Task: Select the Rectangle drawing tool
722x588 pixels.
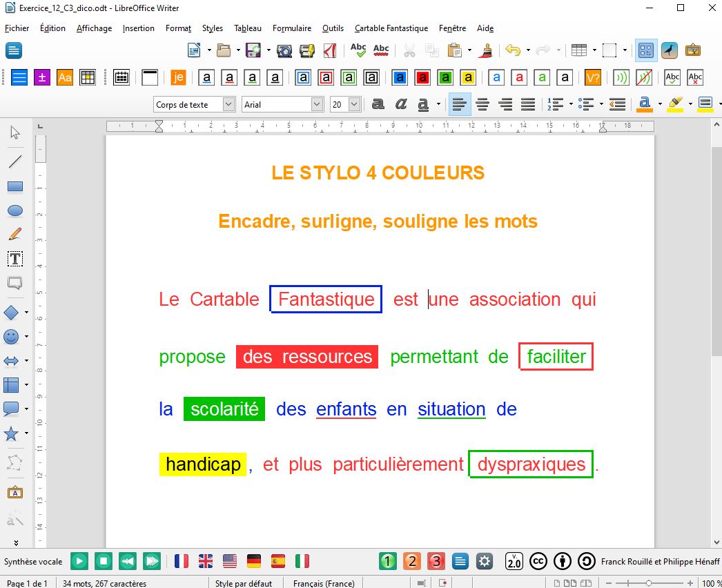Action: pyautogui.click(x=14, y=186)
